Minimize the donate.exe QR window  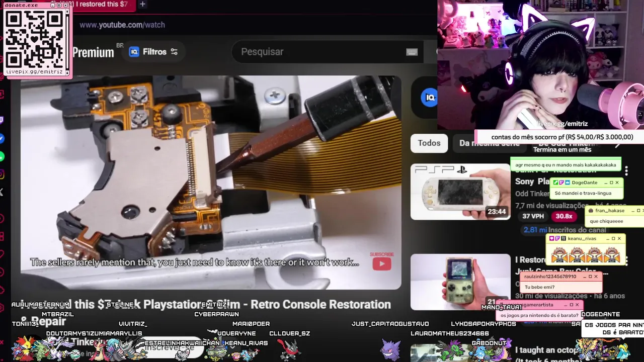53,5
